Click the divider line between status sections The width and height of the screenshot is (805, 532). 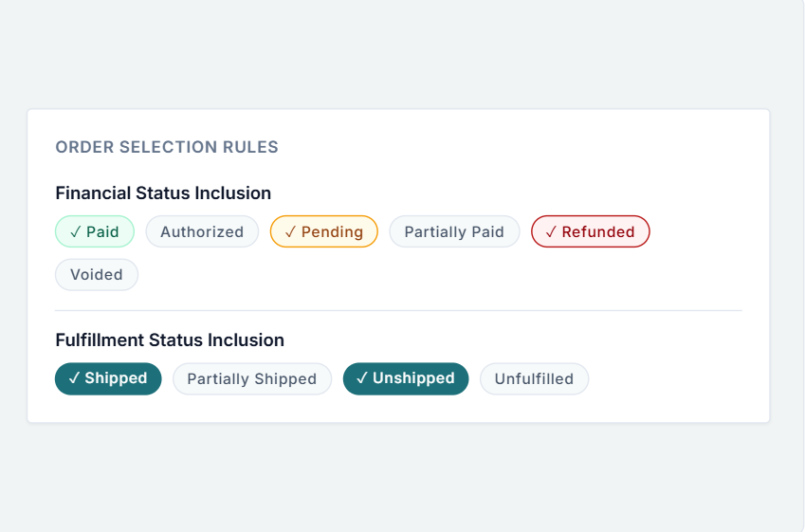[x=398, y=311]
